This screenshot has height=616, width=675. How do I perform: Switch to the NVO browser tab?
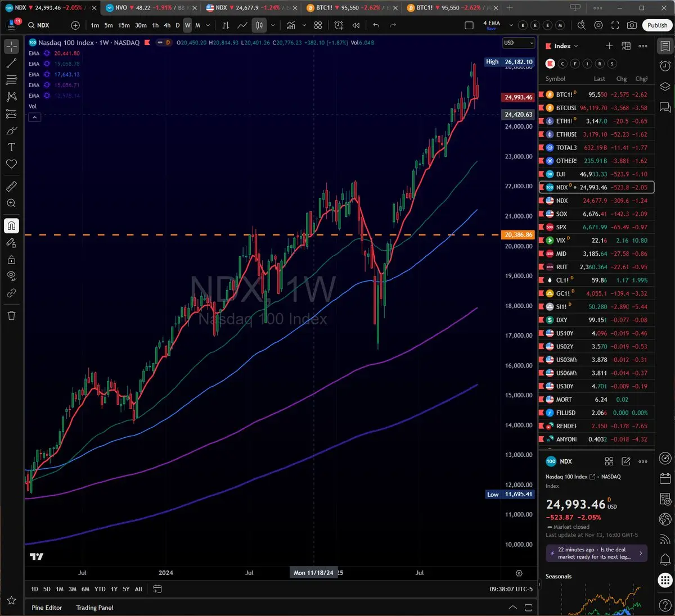point(150,8)
